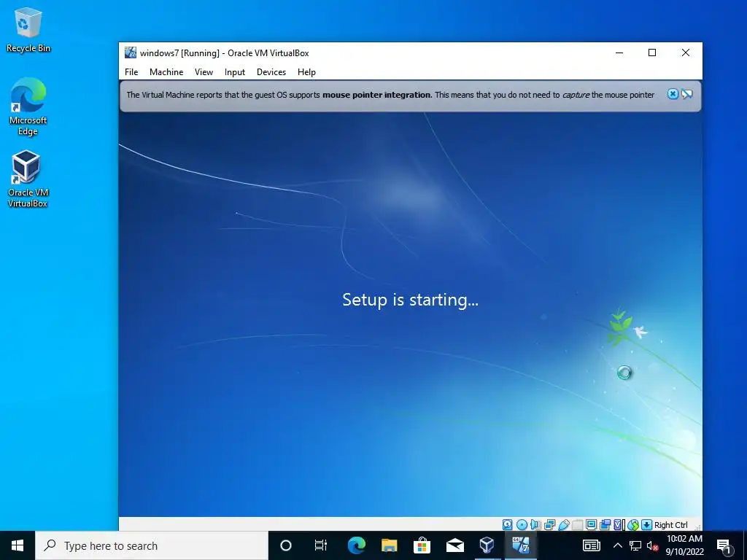Click the CPU virtualization status icon

coord(619,525)
